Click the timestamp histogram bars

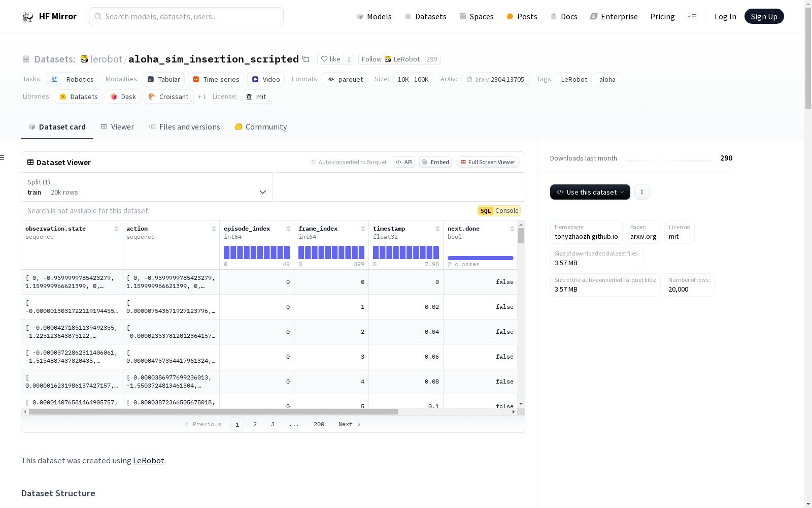[406, 252]
